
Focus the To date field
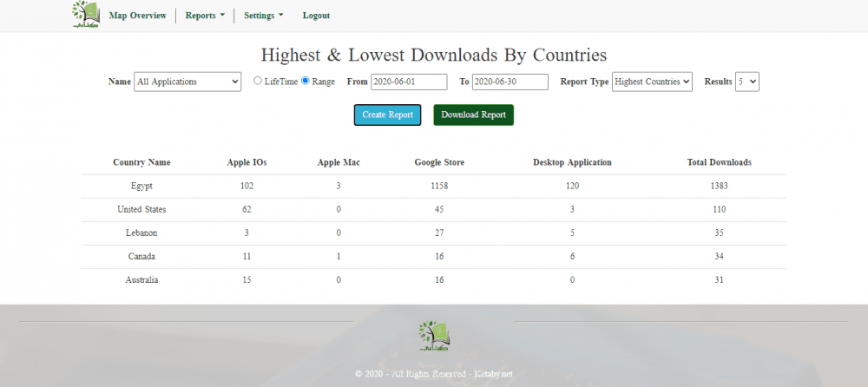pyautogui.click(x=510, y=82)
